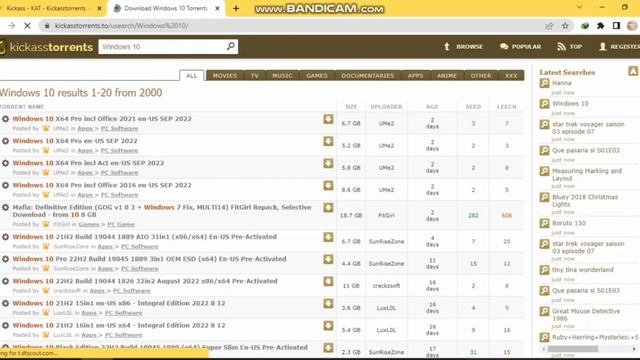The height and width of the screenshot is (360, 640).
Task: Click seed count 282 for Mafia torrent
Action: pyautogui.click(x=473, y=216)
